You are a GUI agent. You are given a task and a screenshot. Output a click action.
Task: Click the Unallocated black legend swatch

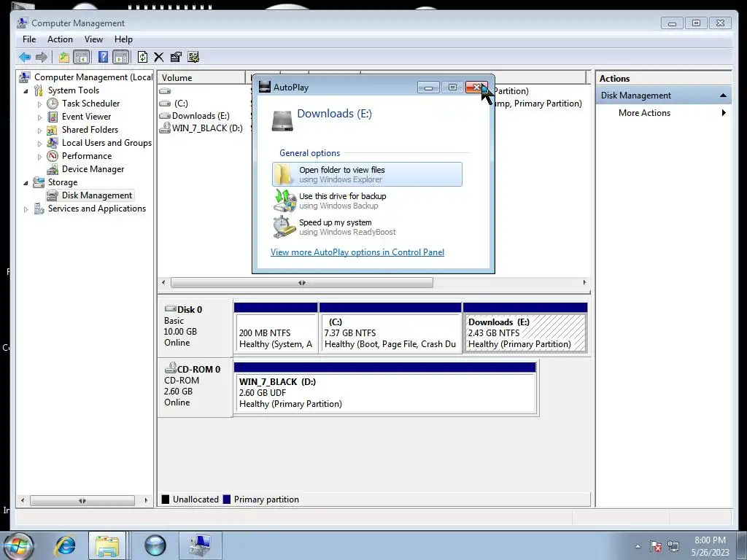coord(166,499)
